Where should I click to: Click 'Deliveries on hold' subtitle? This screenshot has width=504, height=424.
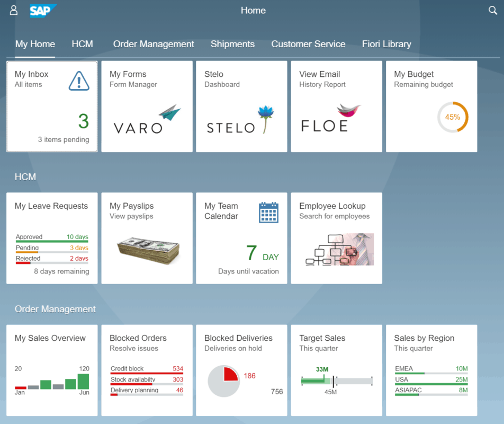(x=233, y=348)
